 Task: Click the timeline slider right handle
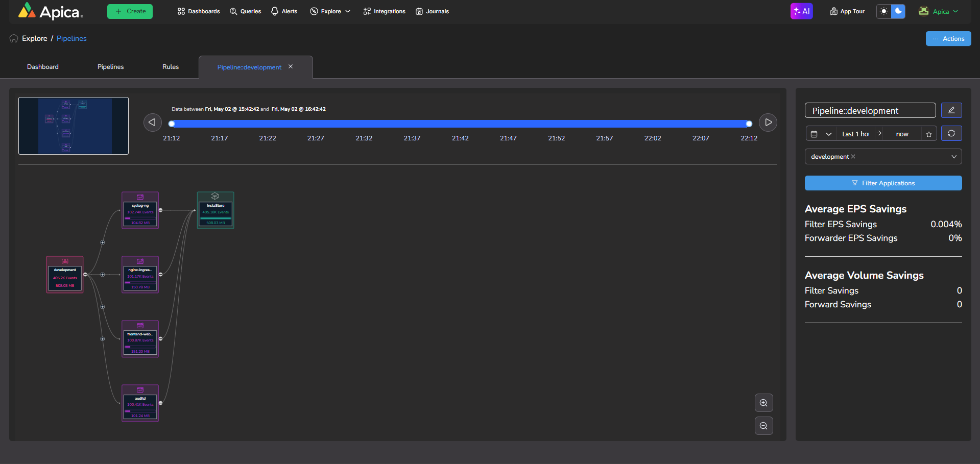pyautogui.click(x=749, y=124)
